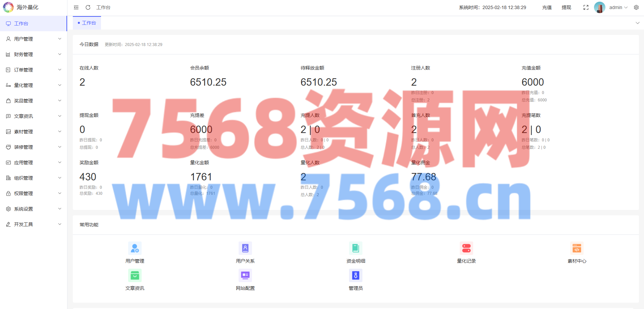Click the refresh icon in header

pyautogui.click(x=88, y=7)
